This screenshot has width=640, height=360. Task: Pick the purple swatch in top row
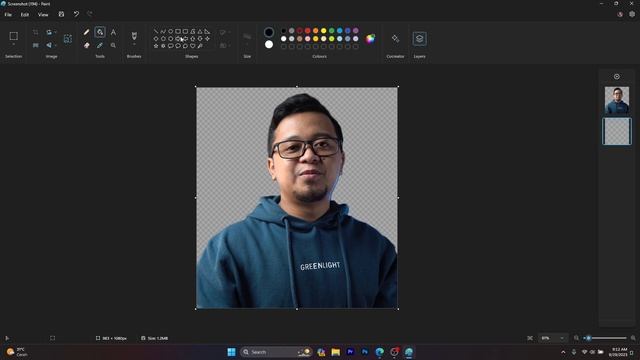pos(356,31)
